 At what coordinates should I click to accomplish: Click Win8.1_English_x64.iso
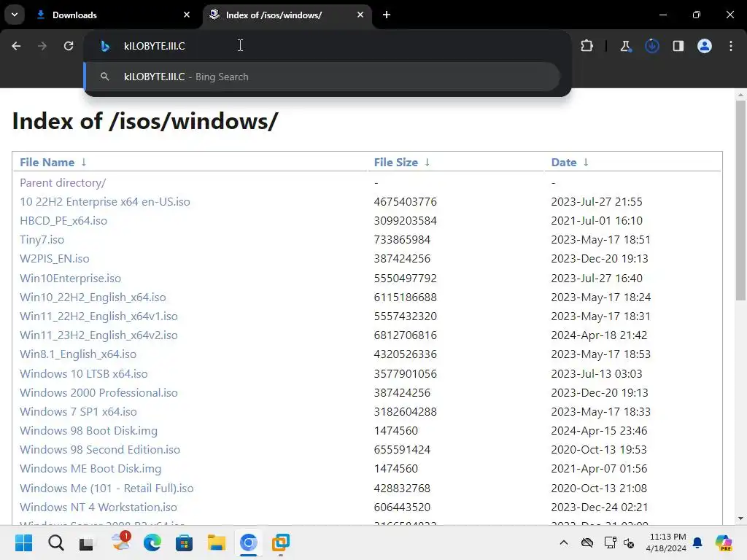tap(78, 354)
